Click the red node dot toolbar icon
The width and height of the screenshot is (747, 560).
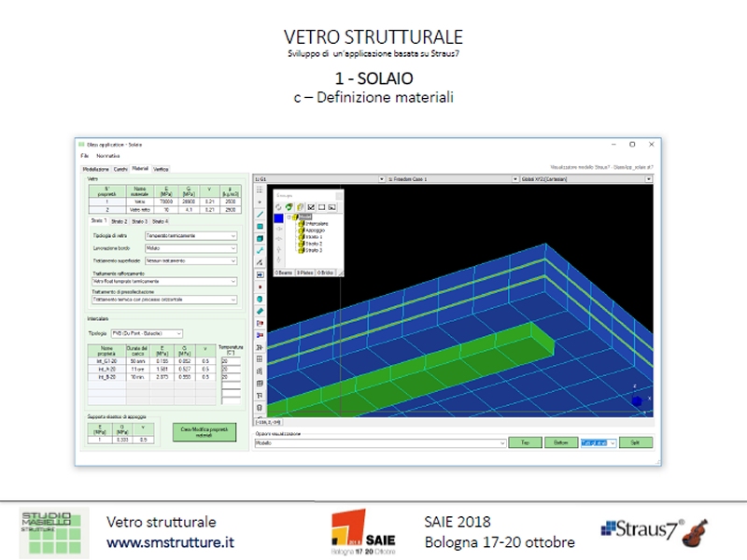point(260,287)
